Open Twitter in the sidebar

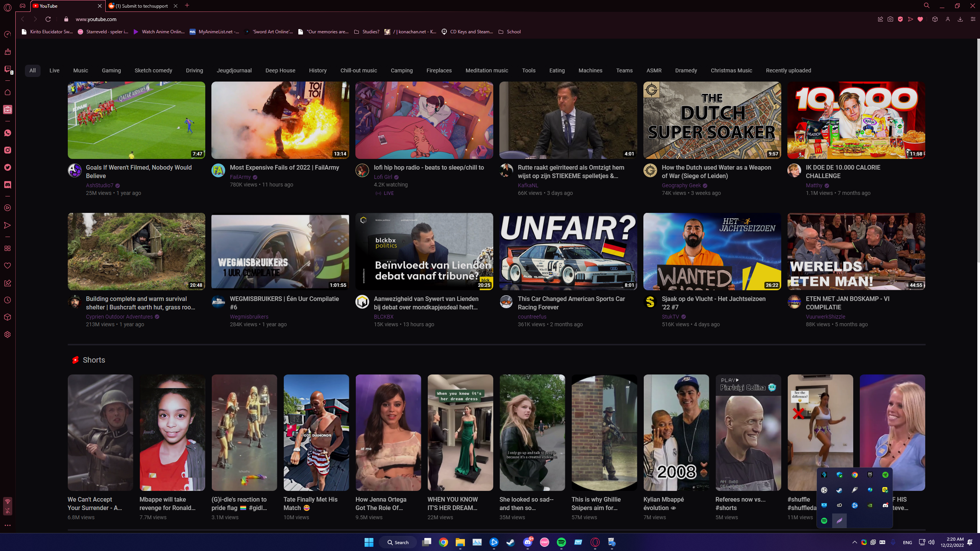[x=7, y=167]
